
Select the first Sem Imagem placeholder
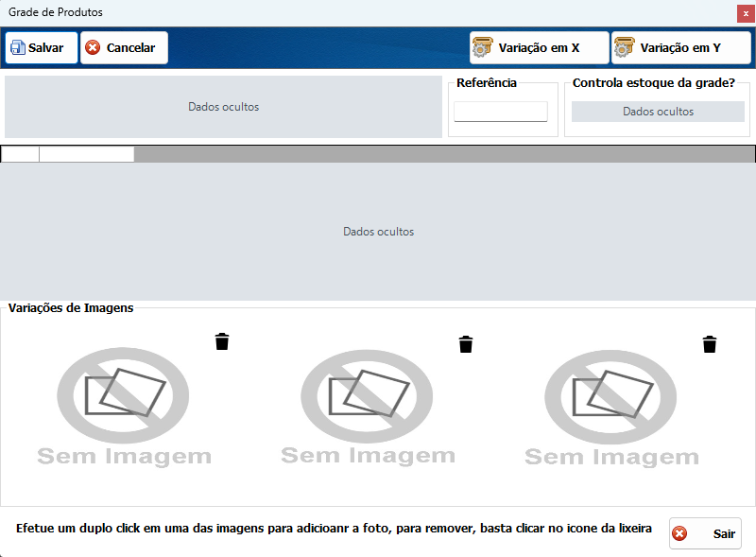pyautogui.click(x=124, y=407)
